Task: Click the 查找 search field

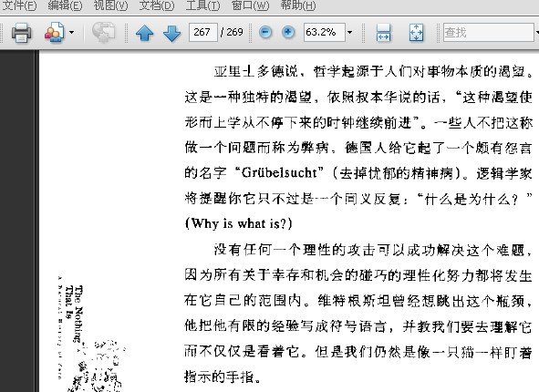Action: point(489,32)
